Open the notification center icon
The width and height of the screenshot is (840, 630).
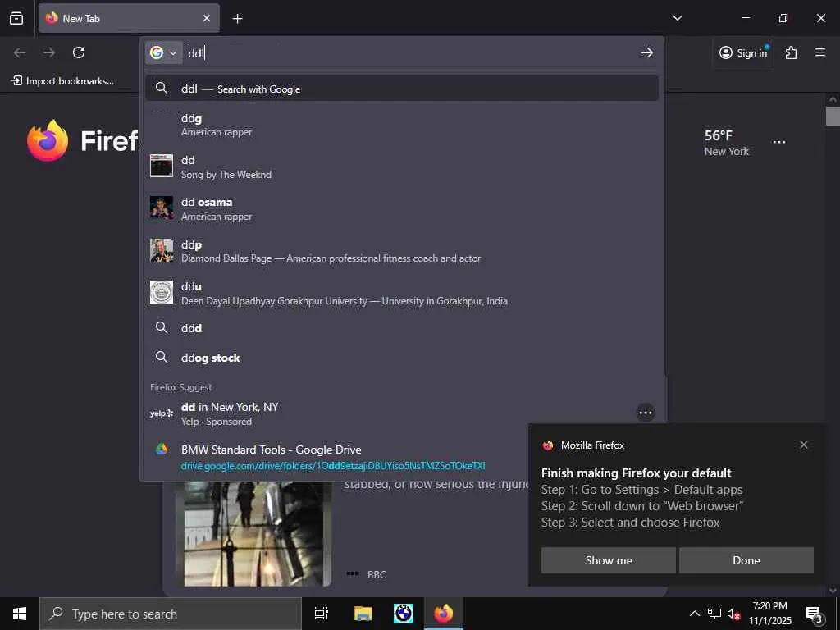pos(814,614)
